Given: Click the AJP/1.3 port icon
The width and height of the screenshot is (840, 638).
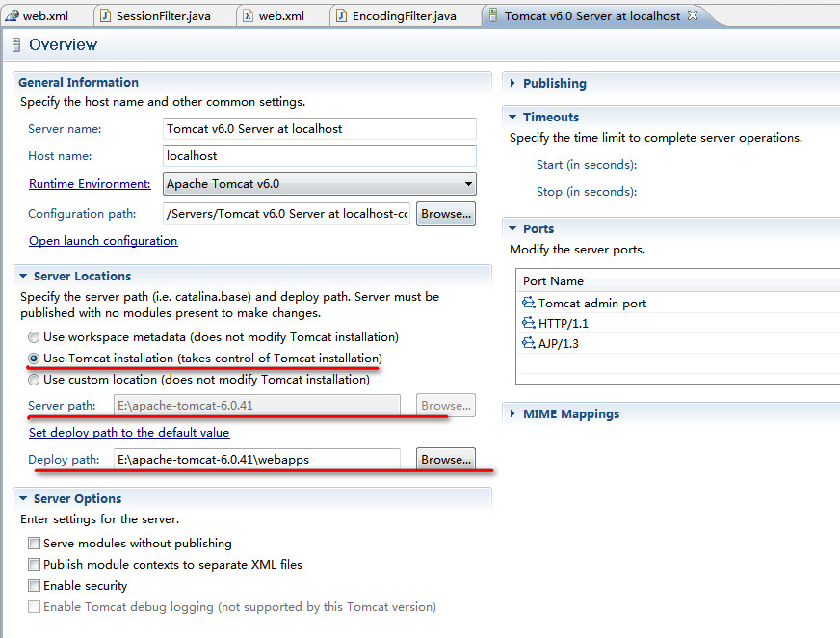Looking at the screenshot, I should click(x=528, y=343).
